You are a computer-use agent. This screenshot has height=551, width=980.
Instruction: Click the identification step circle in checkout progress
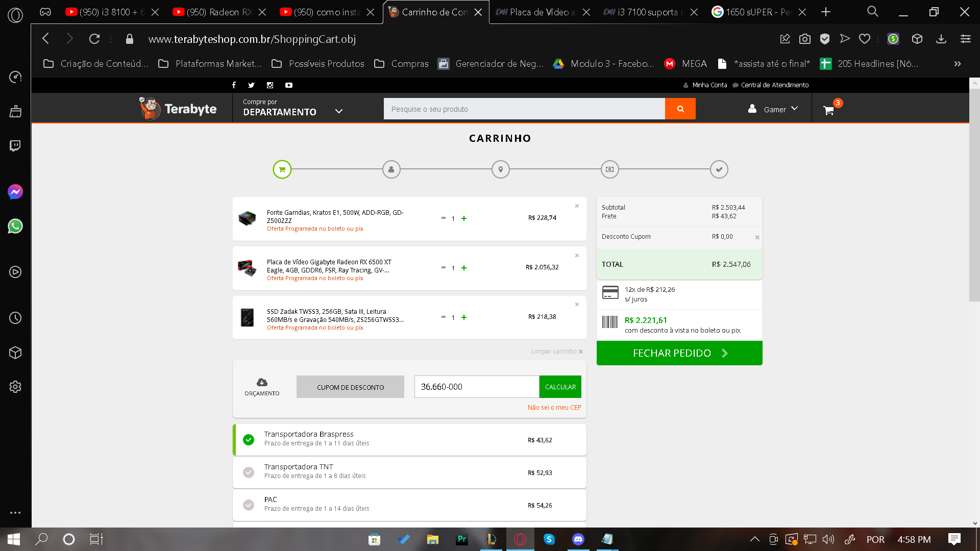coord(391,169)
